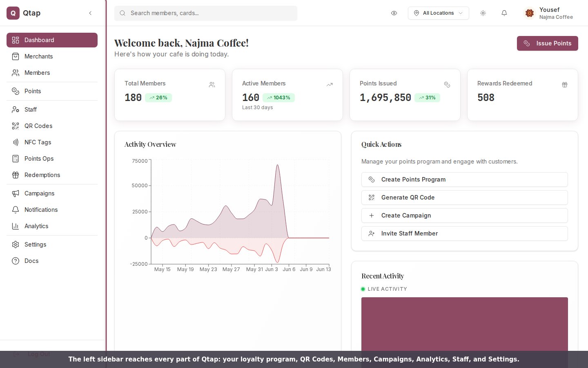Click the Staff user-gear icon in the sidebar
The image size is (588, 368).
pyautogui.click(x=16, y=110)
